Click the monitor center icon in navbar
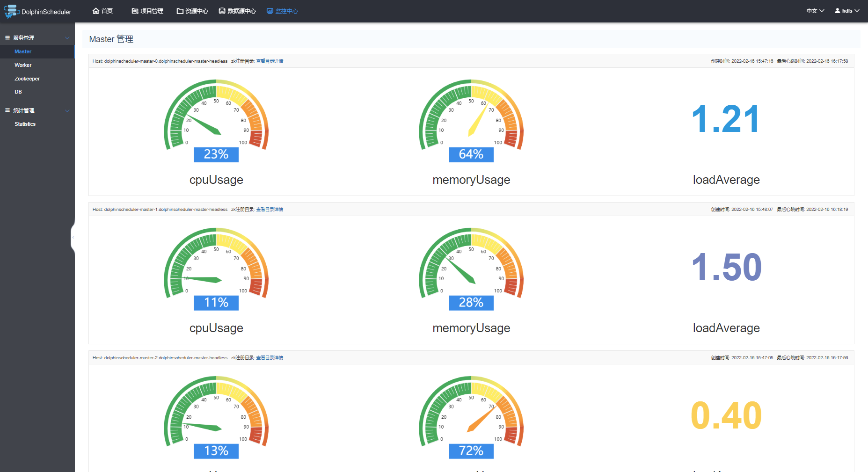The width and height of the screenshot is (868, 472). pyautogui.click(x=270, y=11)
